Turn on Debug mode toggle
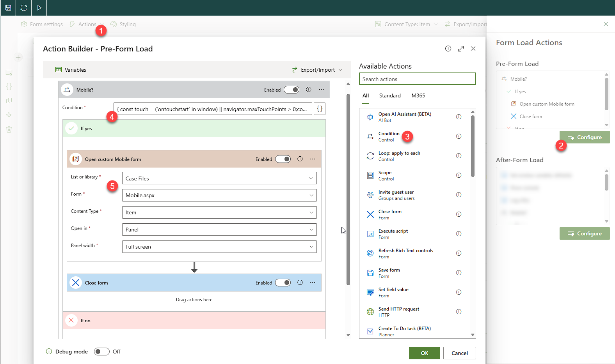The width and height of the screenshot is (615, 364). (102, 352)
